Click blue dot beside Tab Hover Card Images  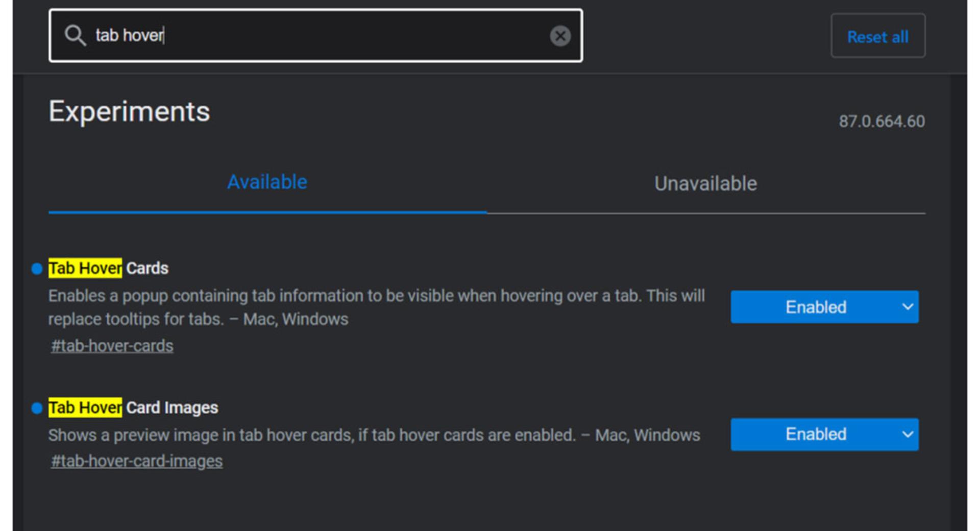click(x=37, y=408)
